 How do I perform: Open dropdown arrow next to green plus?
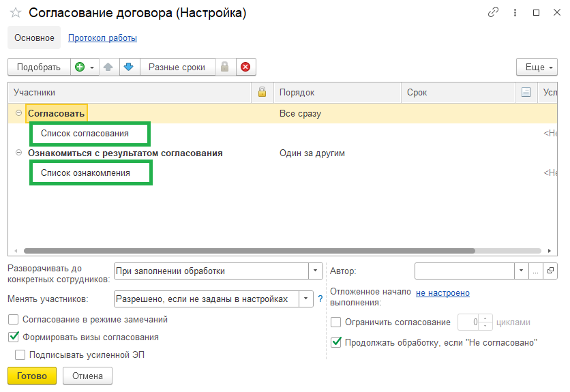point(92,67)
